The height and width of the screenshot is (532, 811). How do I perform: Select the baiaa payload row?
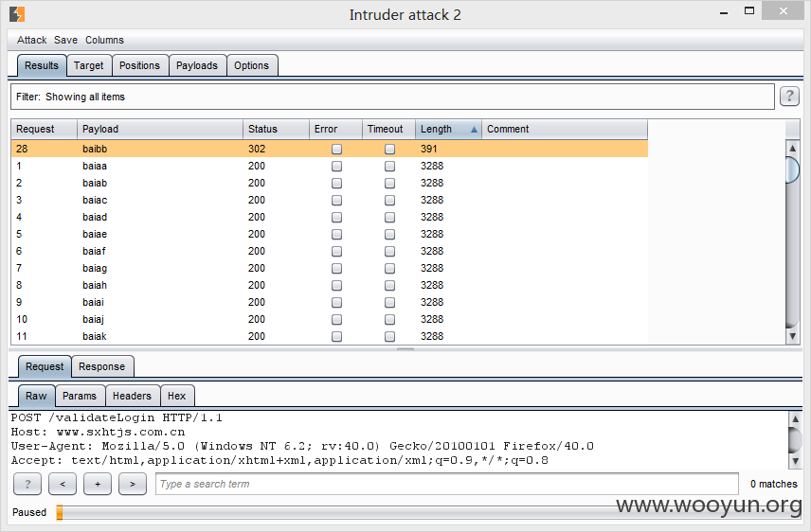point(330,166)
